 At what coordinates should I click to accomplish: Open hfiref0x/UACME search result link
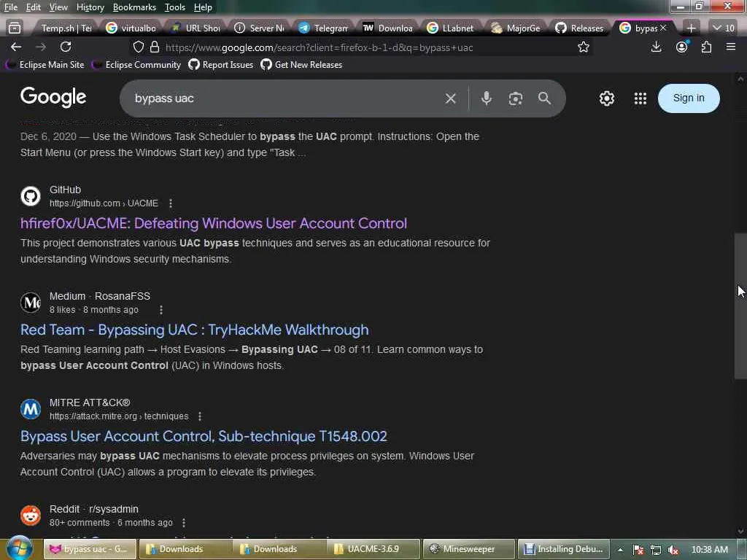[x=214, y=223]
